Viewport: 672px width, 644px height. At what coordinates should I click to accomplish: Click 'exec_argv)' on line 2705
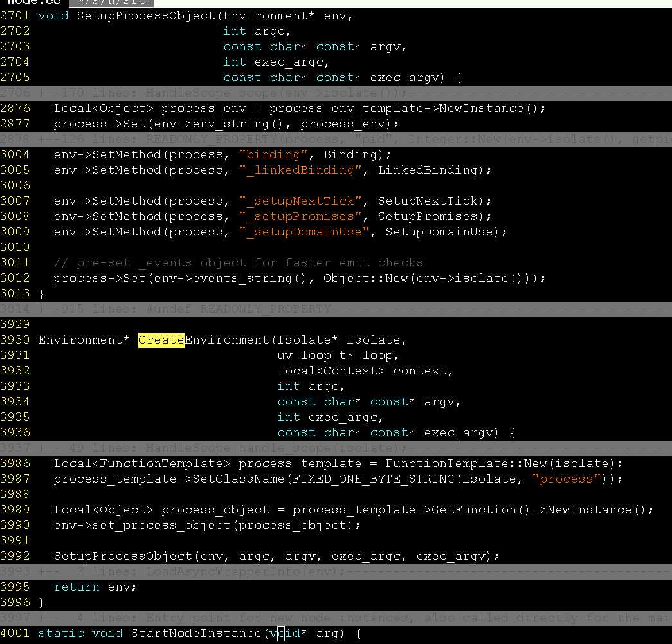[408, 78]
